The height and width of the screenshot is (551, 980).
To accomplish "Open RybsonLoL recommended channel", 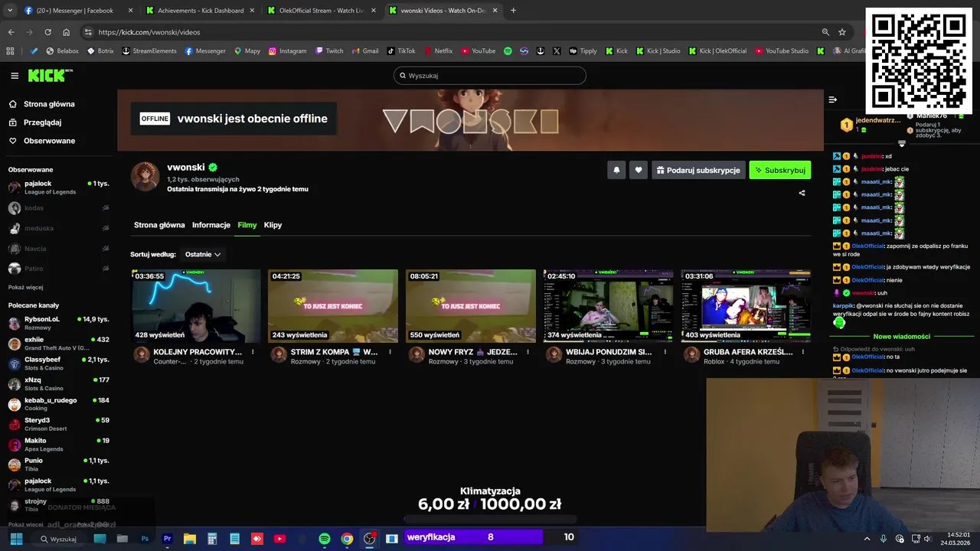I will point(58,323).
